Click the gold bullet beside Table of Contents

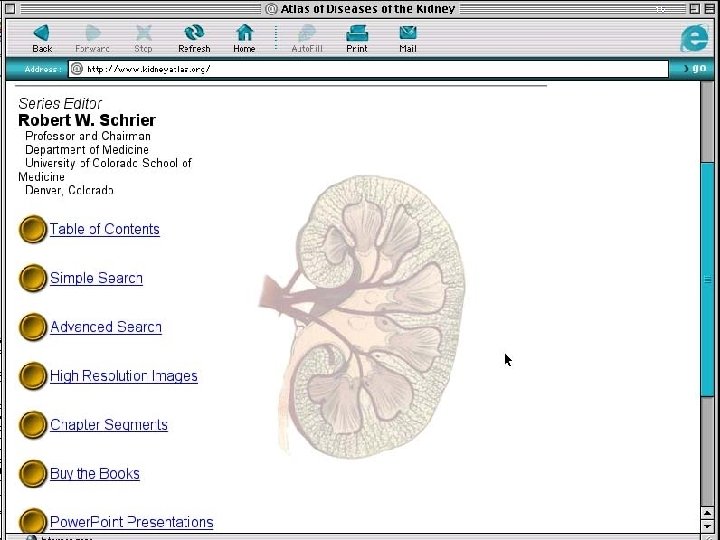[33, 229]
